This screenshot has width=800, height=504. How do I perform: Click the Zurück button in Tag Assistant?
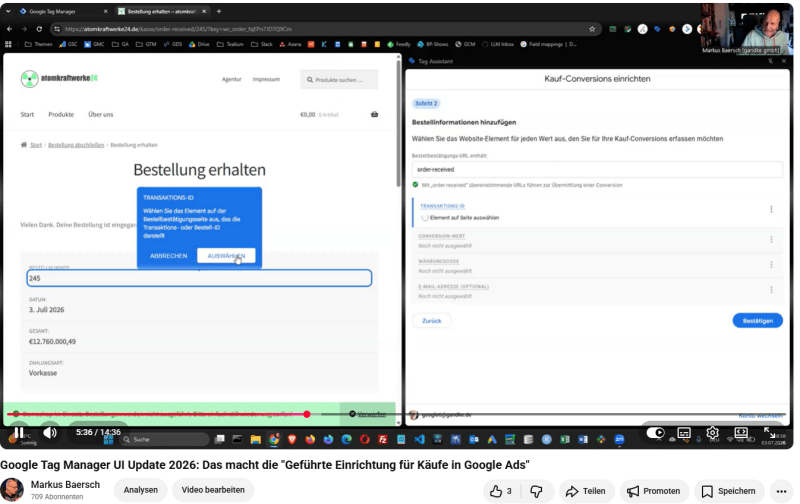point(431,320)
